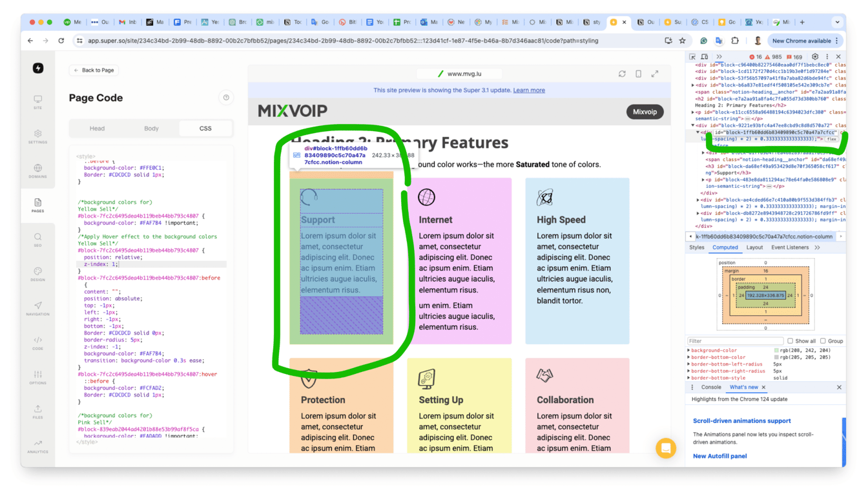Open the orange chat widget
868x496 pixels.
pos(666,448)
